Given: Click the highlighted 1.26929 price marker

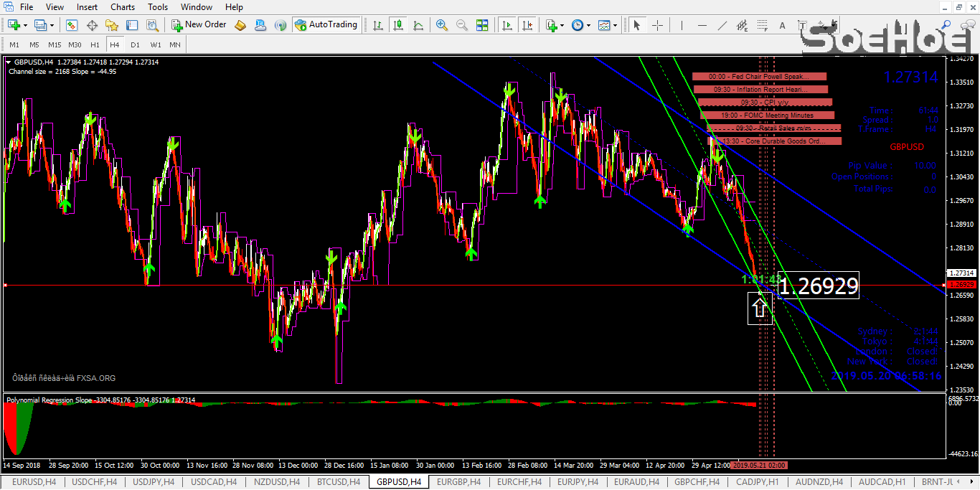Looking at the screenshot, I should 818,286.
